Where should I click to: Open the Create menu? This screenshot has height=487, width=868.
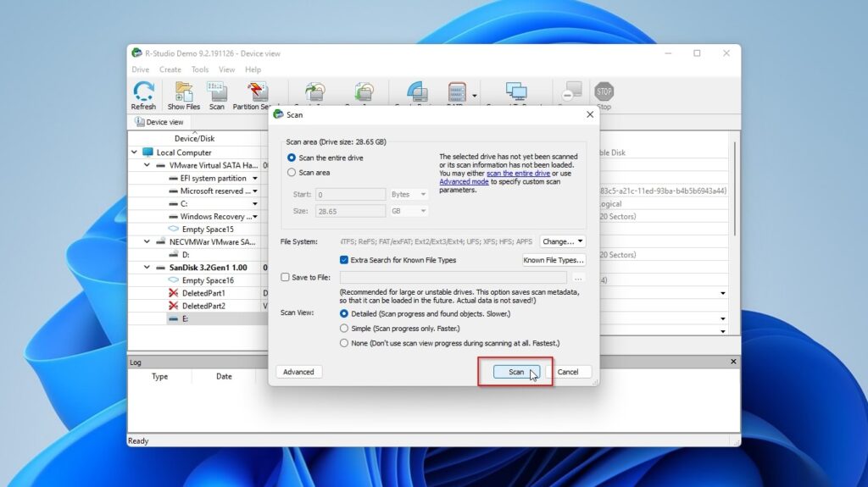point(170,69)
